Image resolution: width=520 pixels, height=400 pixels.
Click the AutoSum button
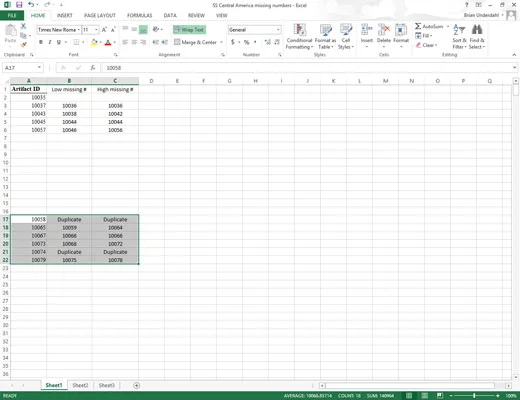tap(429, 26)
